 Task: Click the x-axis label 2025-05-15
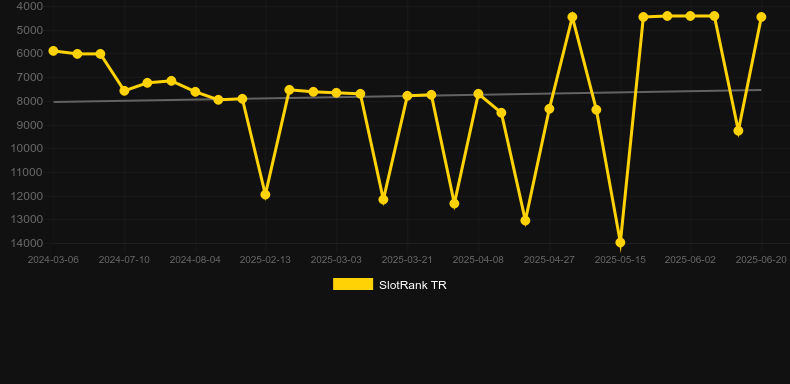620,260
